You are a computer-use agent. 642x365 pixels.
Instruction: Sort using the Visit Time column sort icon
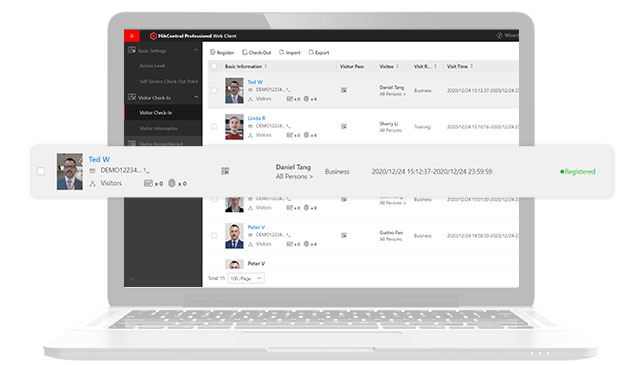[472, 66]
